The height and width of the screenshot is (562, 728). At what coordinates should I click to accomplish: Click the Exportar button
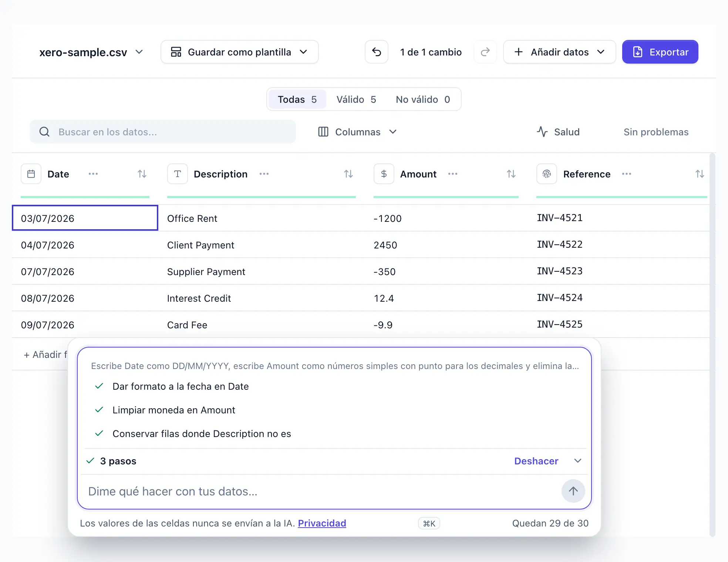click(660, 52)
